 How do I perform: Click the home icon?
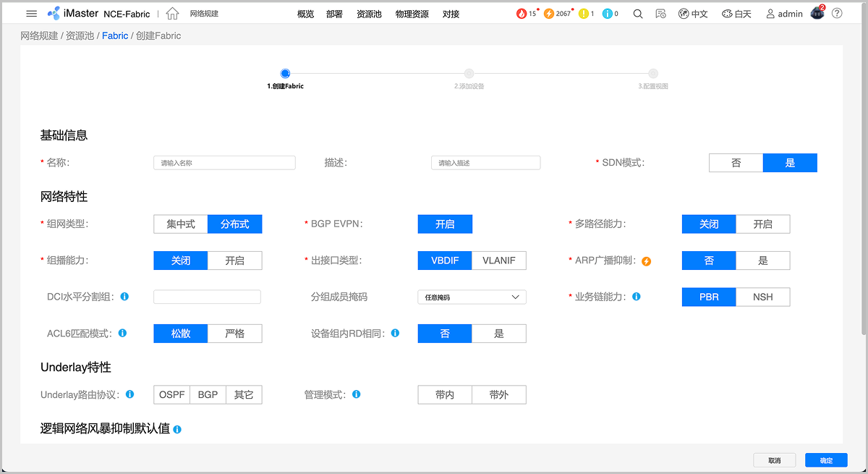(x=172, y=14)
